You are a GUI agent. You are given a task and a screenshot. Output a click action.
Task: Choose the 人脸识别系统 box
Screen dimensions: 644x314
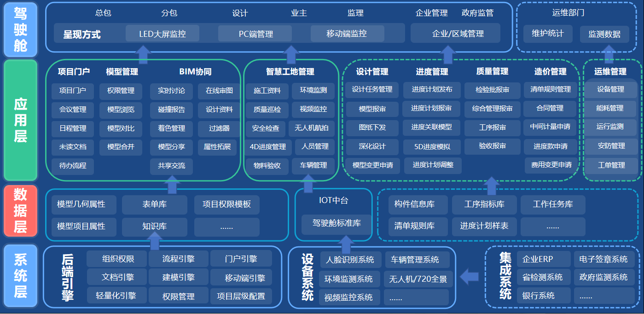[x=350, y=260]
